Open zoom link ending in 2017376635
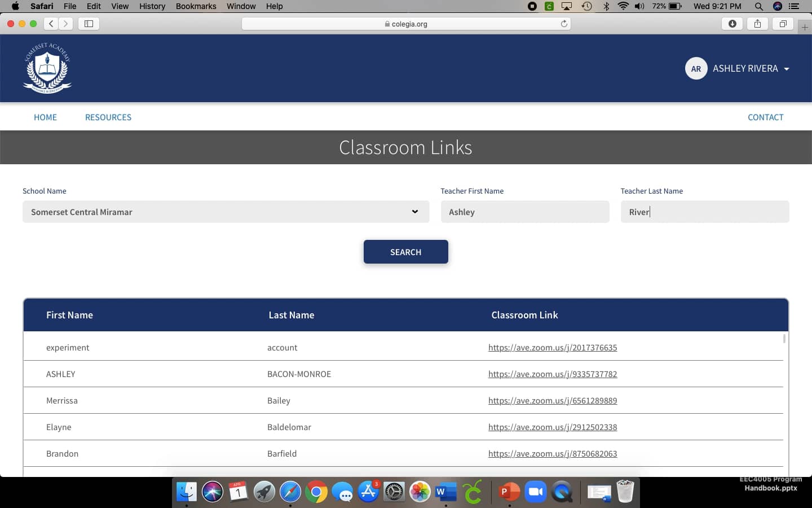The height and width of the screenshot is (508, 812). [x=553, y=348]
